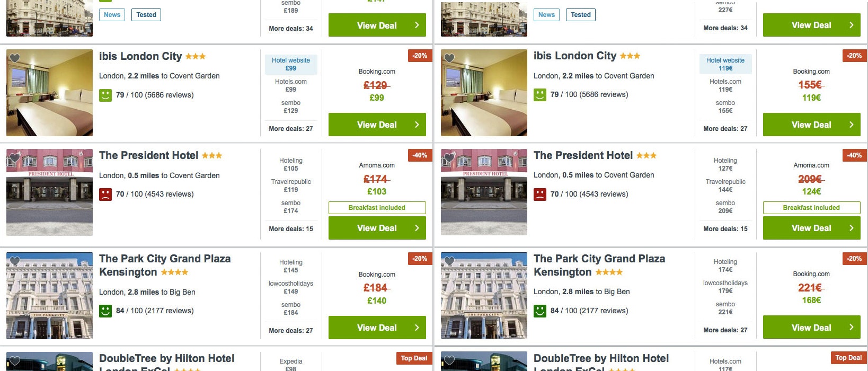Click the -20% badge on ibis euro listing
Image resolution: width=868 pixels, height=371 pixels.
[854, 56]
